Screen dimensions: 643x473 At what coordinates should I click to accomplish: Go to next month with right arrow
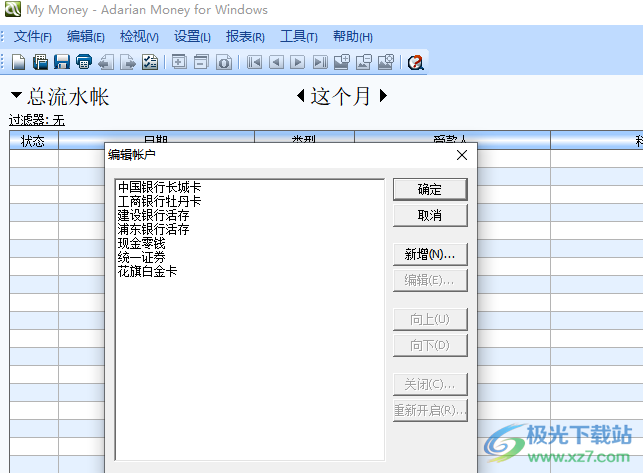point(383,96)
